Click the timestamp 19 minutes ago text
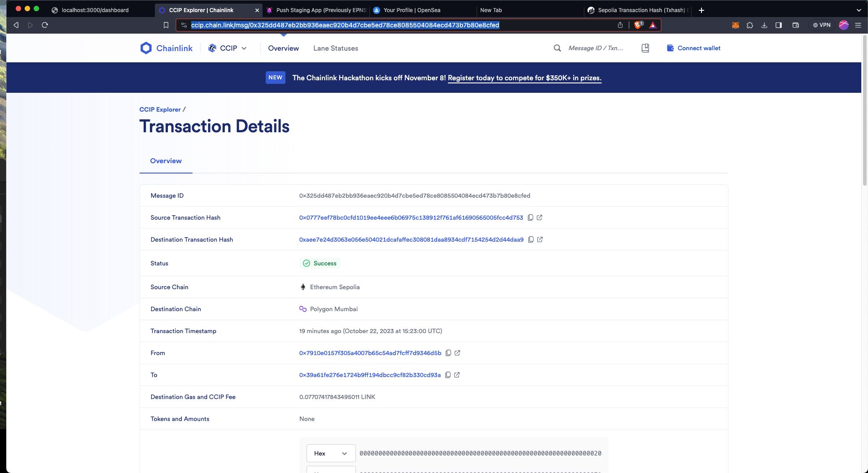868x473 pixels. [x=371, y=331]
